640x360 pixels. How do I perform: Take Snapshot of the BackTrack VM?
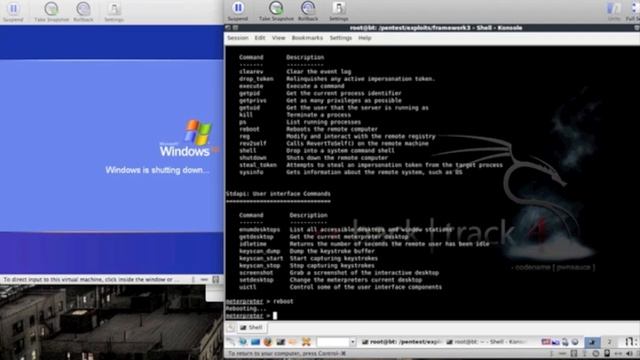276,11
